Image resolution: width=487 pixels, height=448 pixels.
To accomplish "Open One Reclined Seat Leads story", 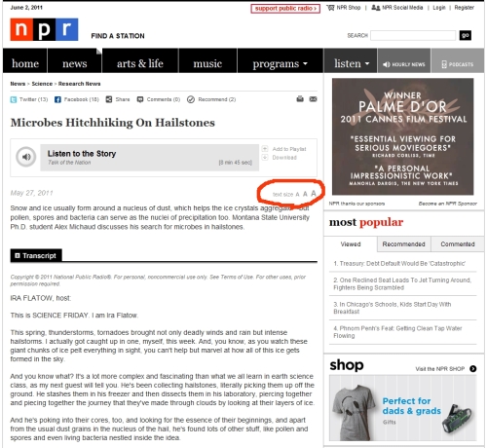I will click(x=402, y=283).
